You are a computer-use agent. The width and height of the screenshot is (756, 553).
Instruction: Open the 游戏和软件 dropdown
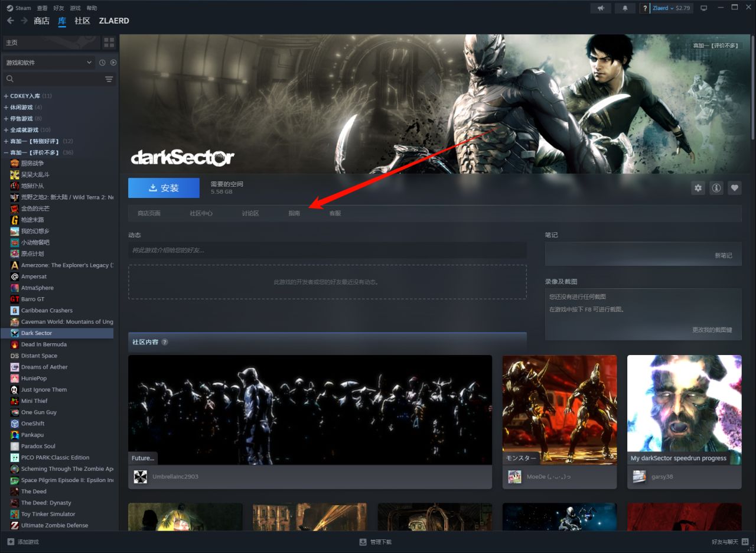point(48,63)
